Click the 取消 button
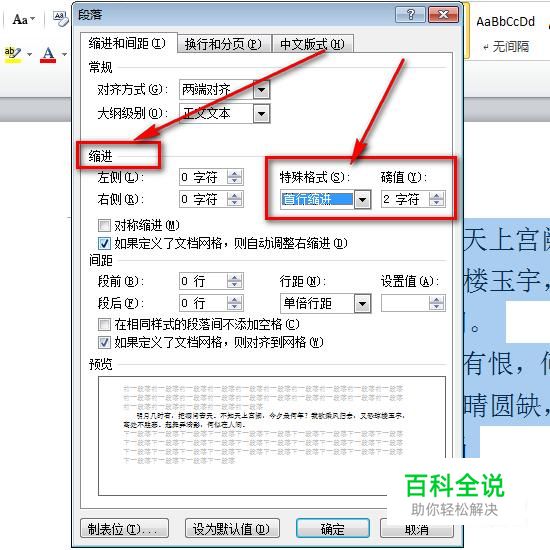Image resolution: width=550 pixels, height=550 pixels. click(417, 529)
